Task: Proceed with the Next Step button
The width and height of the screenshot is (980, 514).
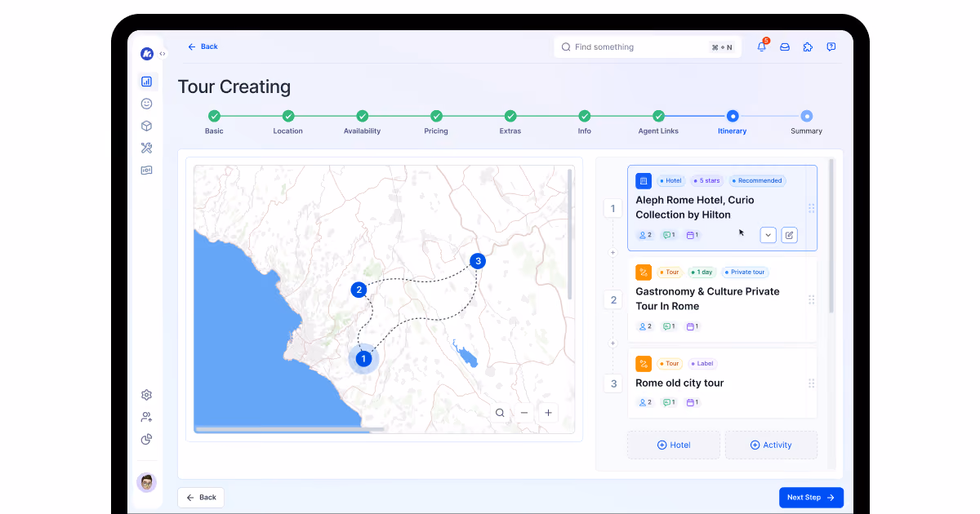Action: click(x=811, y=498)
